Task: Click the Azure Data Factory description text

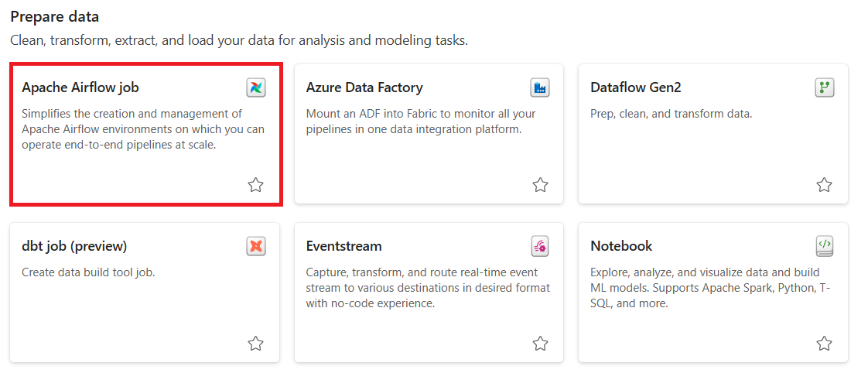Action: (421, 121)
